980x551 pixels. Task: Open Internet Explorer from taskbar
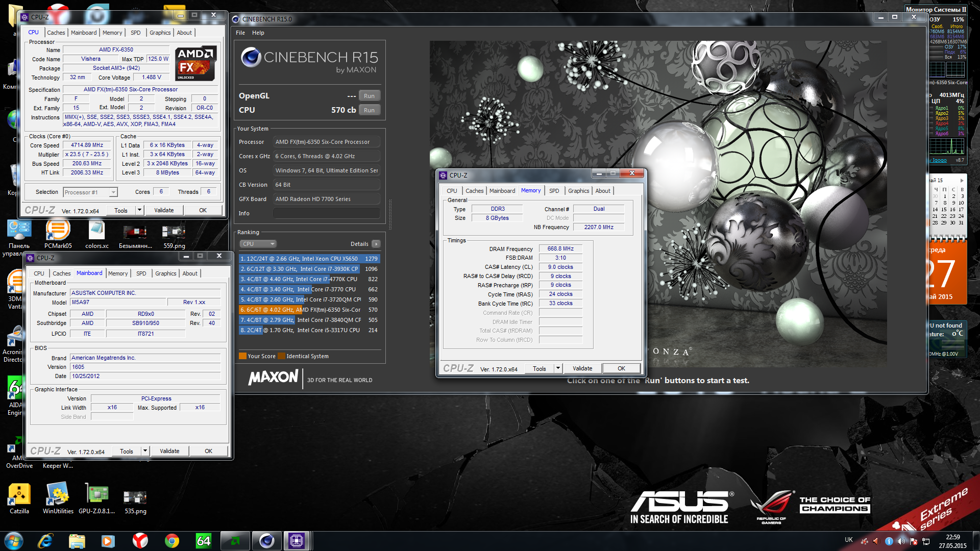(45, 541)
